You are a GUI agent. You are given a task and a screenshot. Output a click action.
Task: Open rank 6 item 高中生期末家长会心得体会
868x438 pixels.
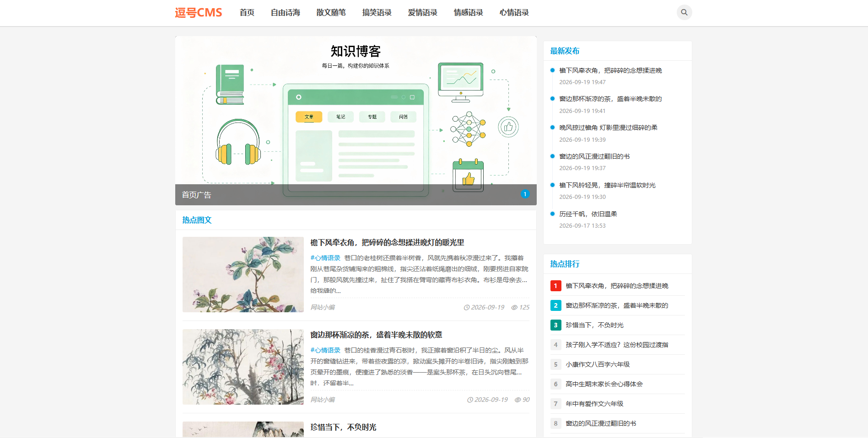tap(604, 384)
